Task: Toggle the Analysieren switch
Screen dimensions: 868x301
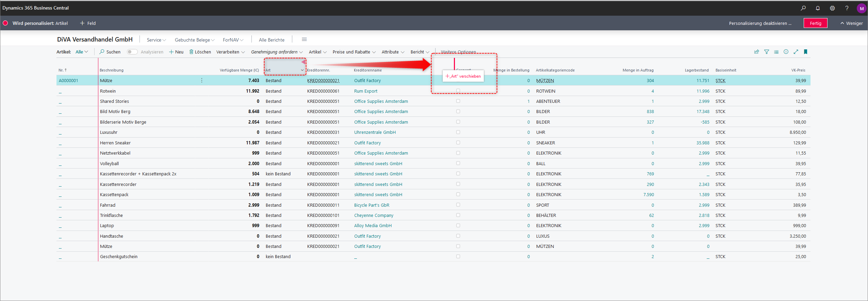Action: 132,52
